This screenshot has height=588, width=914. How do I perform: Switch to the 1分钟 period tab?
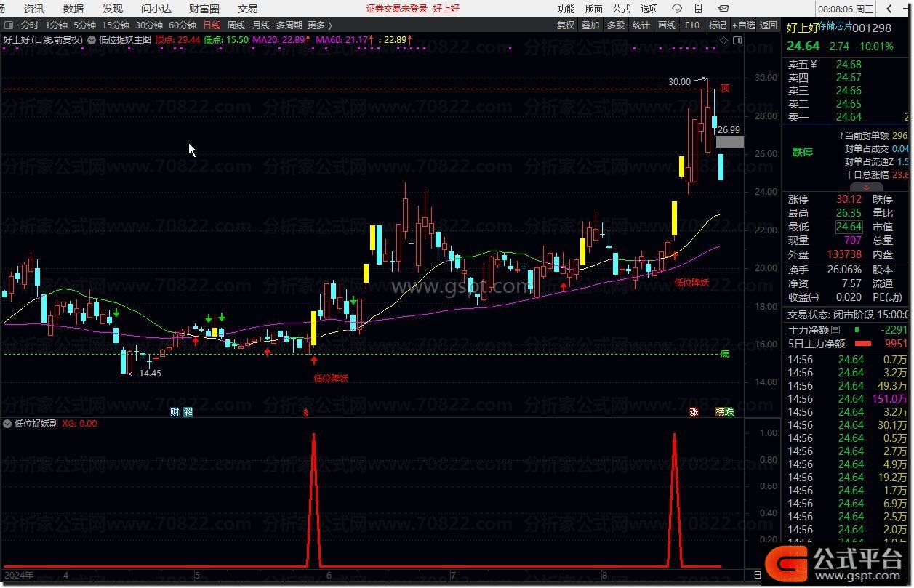(56, 25)
